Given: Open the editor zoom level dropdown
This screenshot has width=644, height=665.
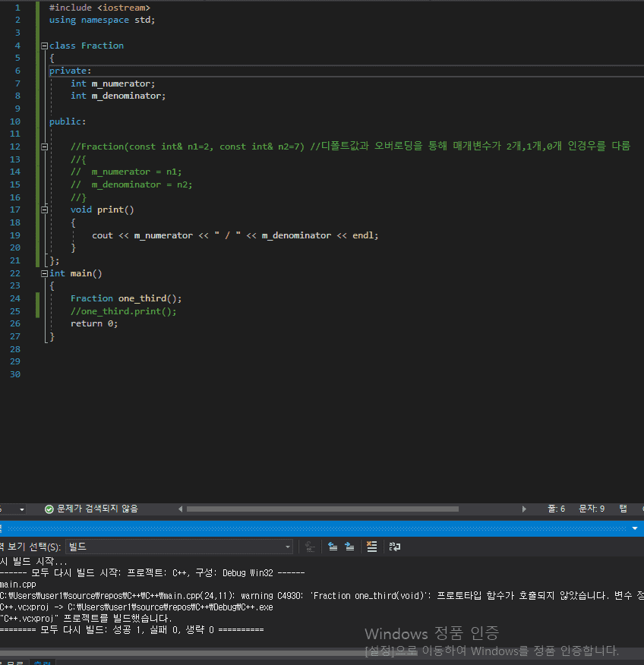Looking at the screenshot, I should (x=21, y=509).
